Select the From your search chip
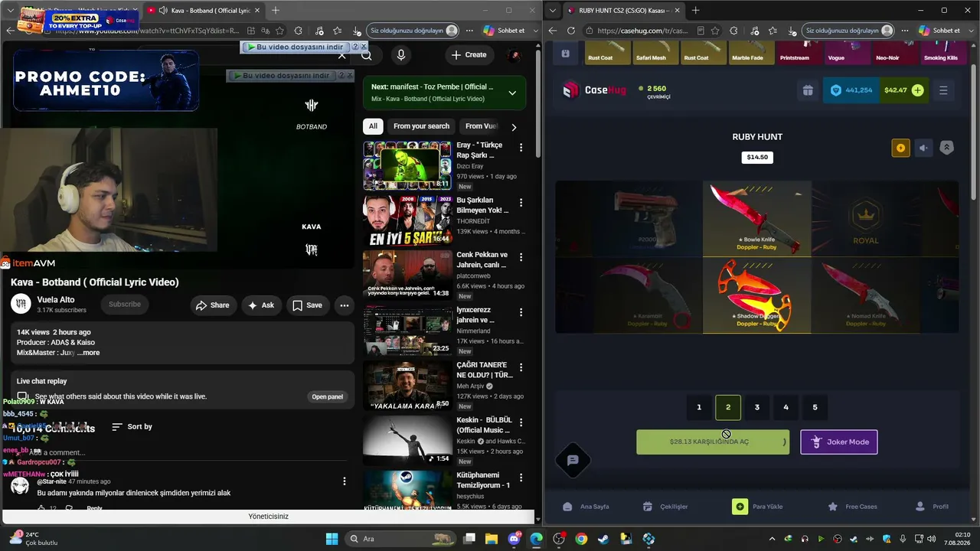Image resolution: width=980 pixels, height=551 pixels. 421,126
